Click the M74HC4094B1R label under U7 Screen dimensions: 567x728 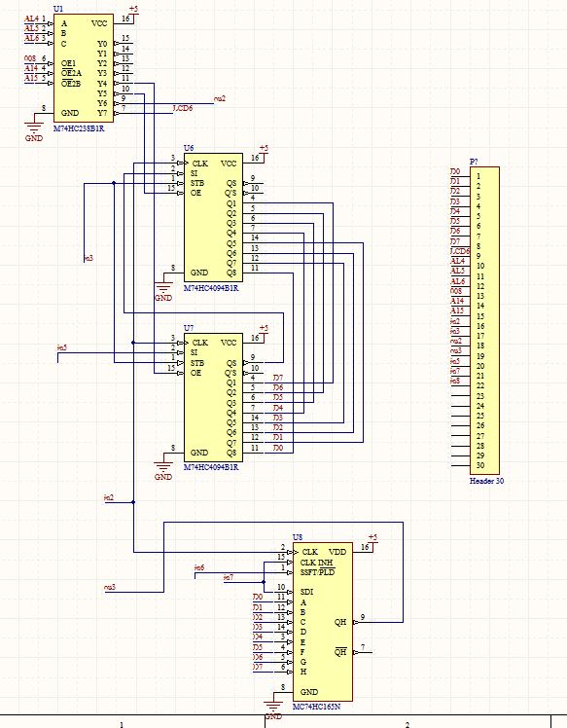pyautogui.click(x=211, y=467)
